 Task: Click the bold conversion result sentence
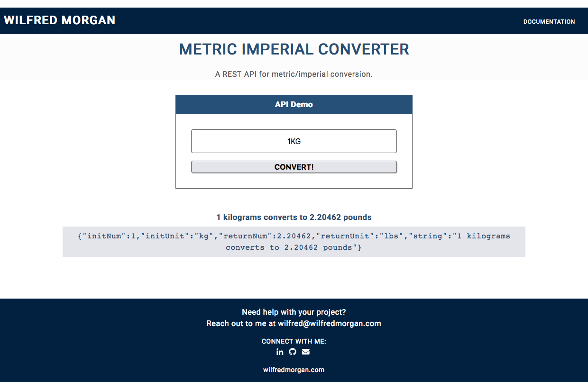click(x=294, y=217)
